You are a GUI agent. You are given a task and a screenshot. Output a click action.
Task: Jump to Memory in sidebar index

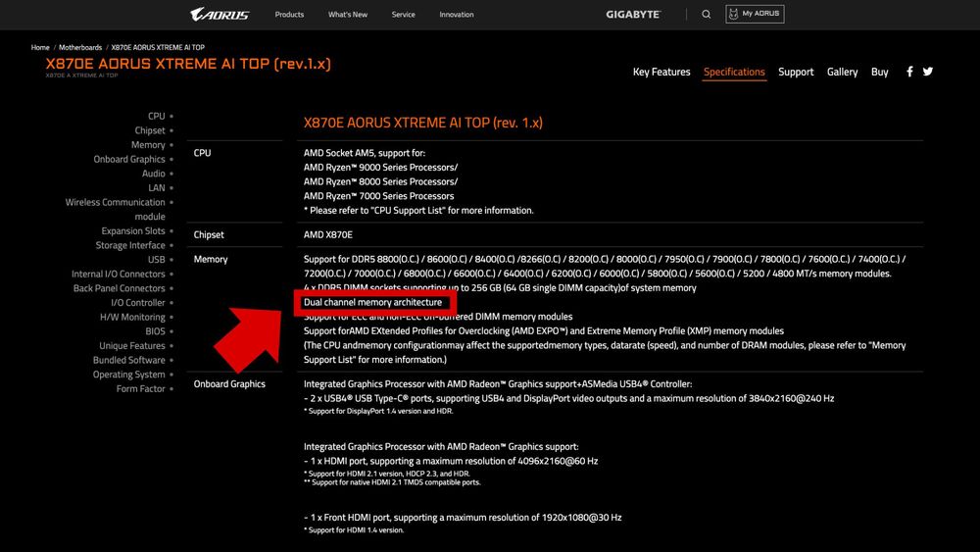click(x=148, y=145)
